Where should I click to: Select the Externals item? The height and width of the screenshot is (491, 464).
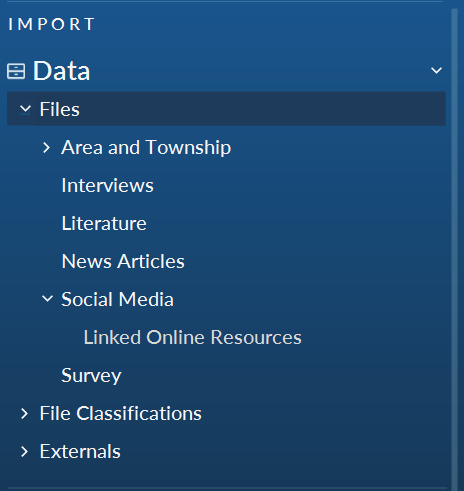80,451
